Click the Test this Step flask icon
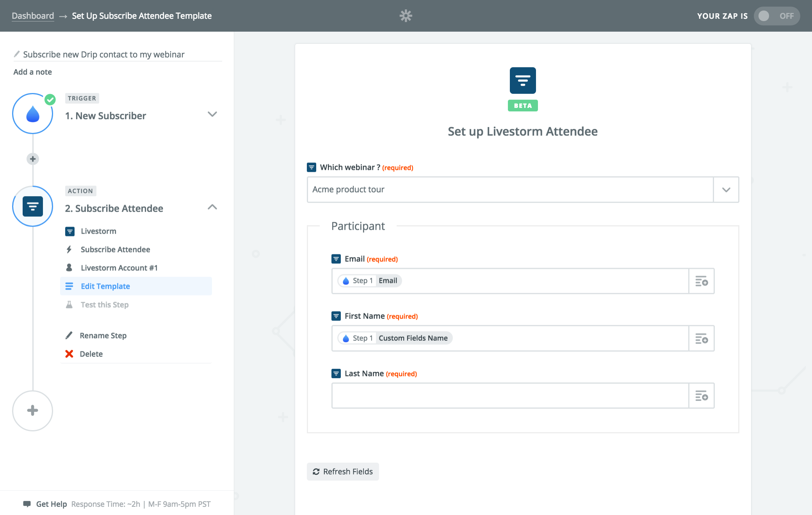812x515 pixels. click(x=70, y=305)
